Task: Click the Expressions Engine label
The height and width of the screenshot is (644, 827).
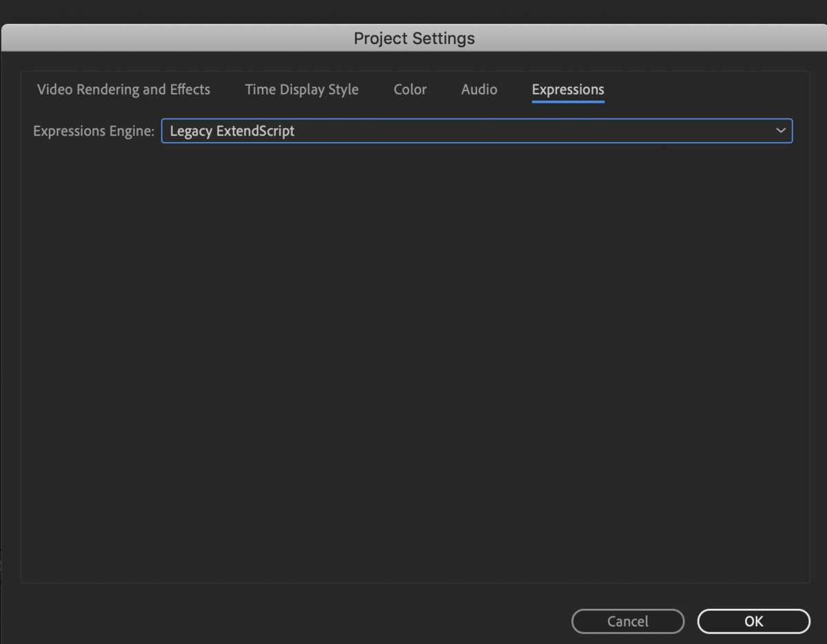Action: tap(94, 131)
